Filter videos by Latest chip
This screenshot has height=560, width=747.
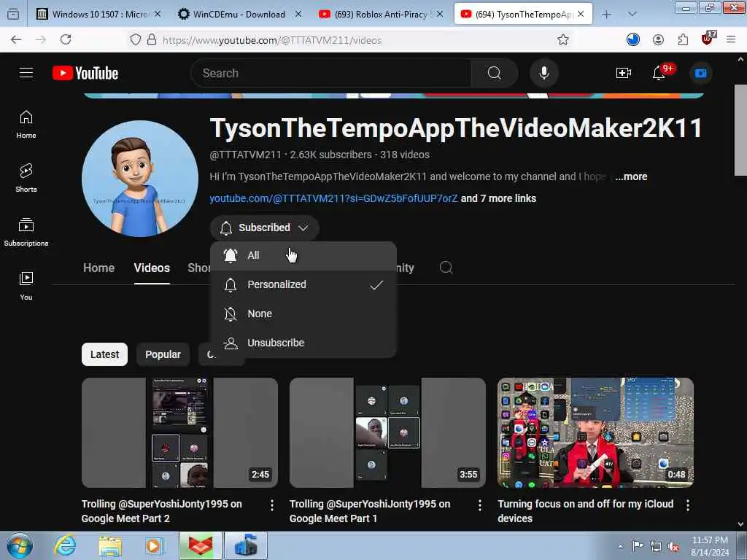[x=104, y=354]
